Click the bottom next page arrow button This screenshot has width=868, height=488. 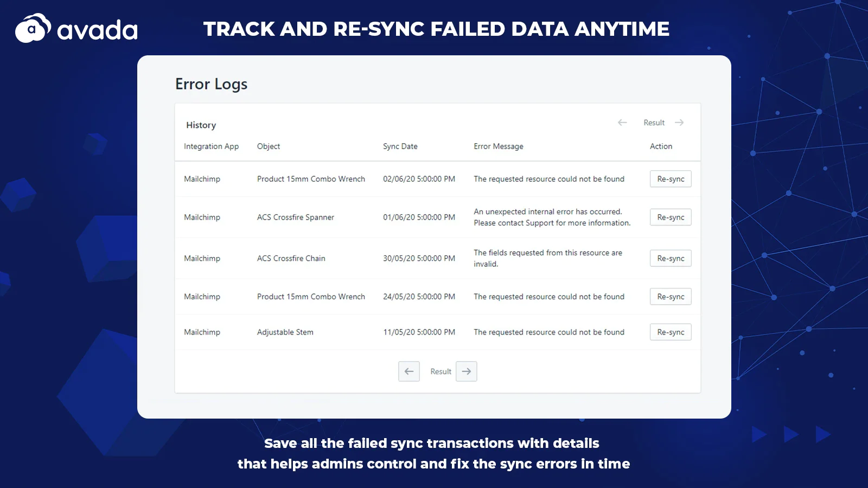click(467, 371)
